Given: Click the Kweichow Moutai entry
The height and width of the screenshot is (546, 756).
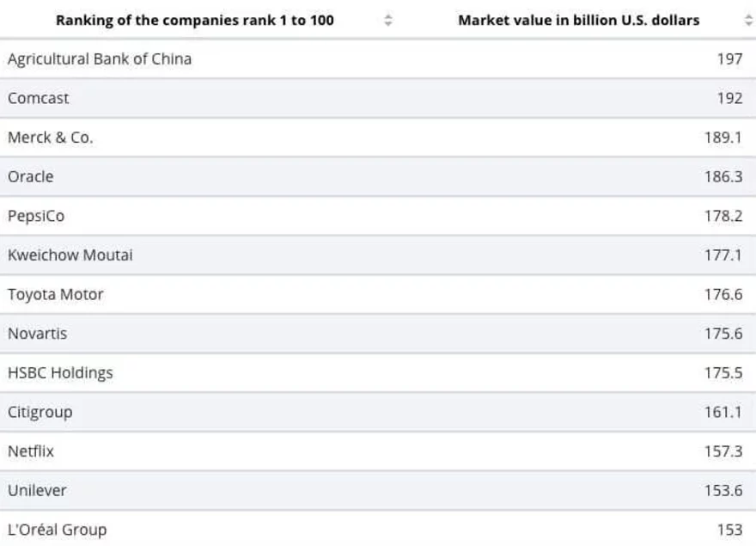Looking at the screenshot, I should [70, 255].
